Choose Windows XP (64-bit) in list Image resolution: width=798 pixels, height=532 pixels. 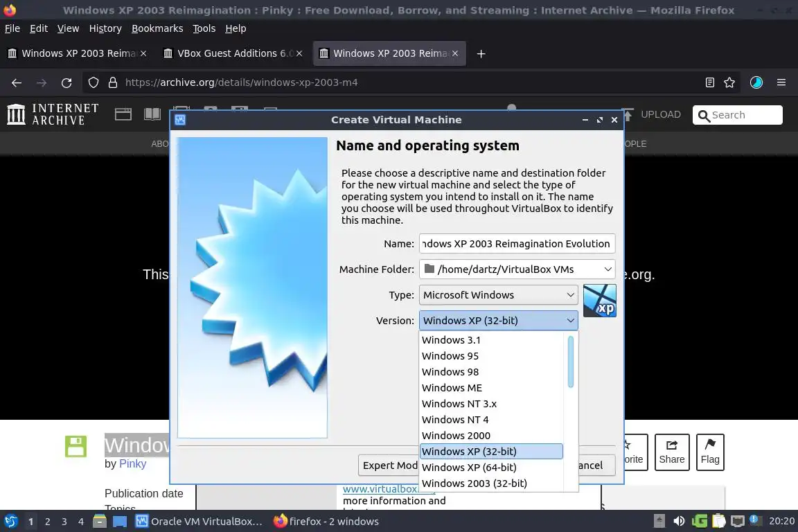pyautogui.click(x=492, y=468)
